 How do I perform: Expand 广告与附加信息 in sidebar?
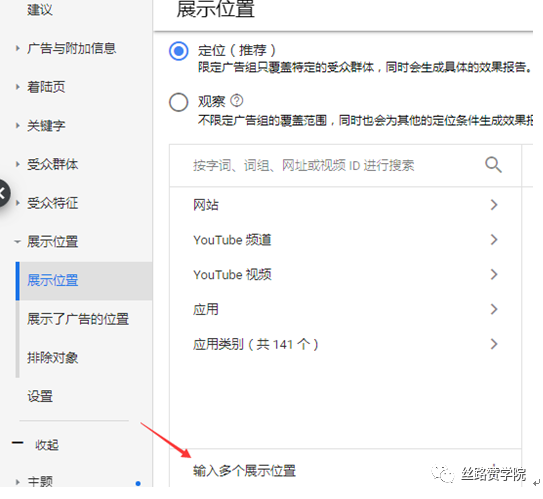pos(71,48)
